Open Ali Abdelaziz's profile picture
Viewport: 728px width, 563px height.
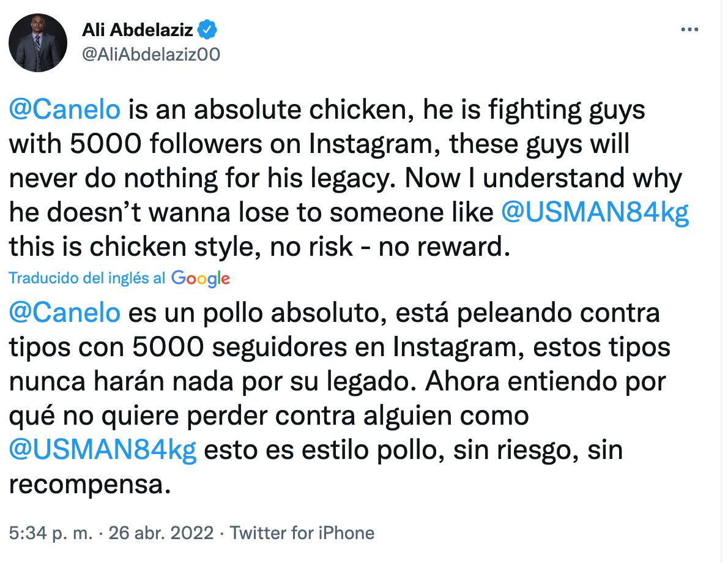point(38,43)
